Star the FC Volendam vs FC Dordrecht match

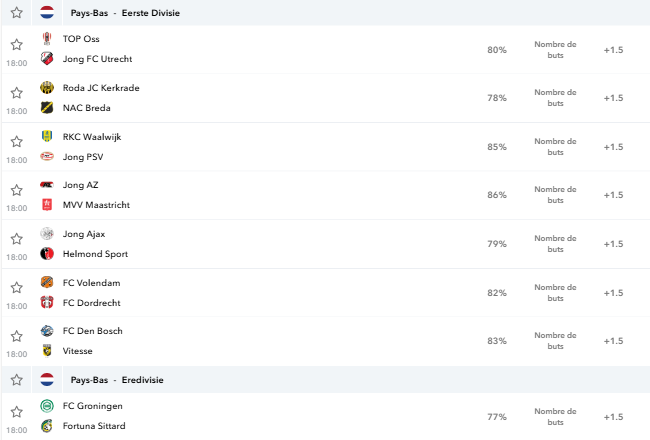pyautogui.click(x=17, y=287)
